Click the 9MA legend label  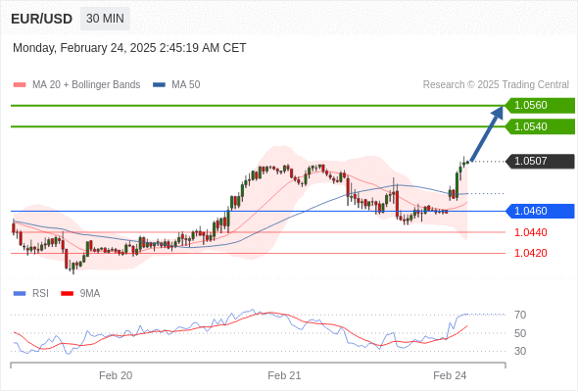pyautogui.click(x=90, y=294)
